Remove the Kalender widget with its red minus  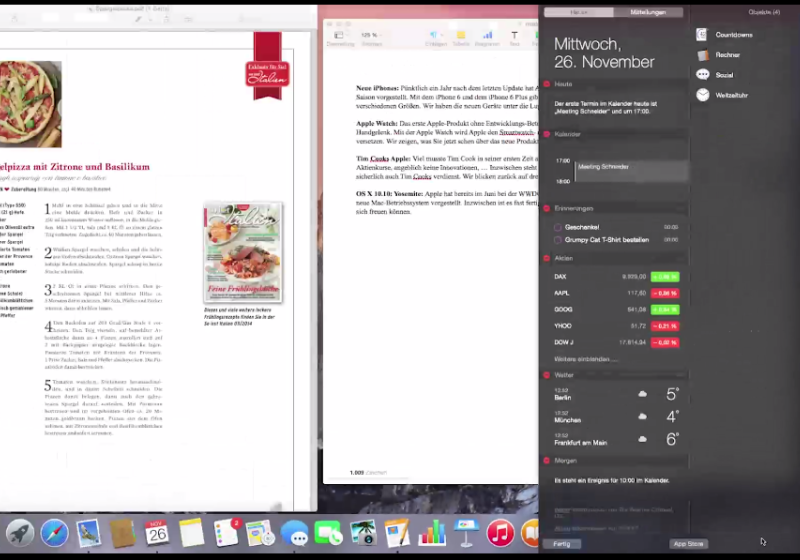pos(546,134)
